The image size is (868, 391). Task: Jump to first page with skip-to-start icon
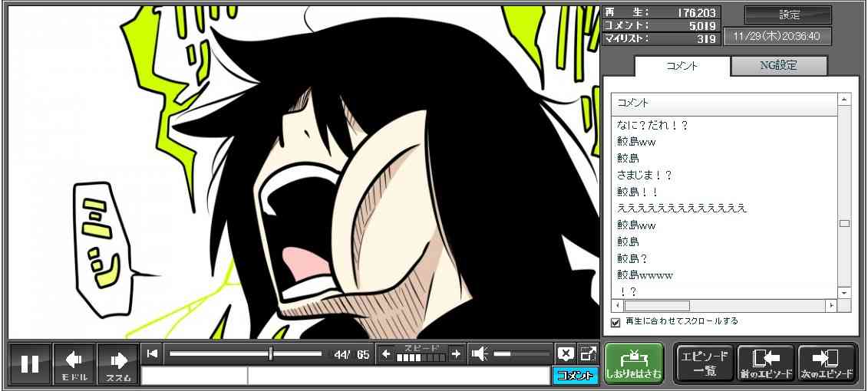point(153,353)
